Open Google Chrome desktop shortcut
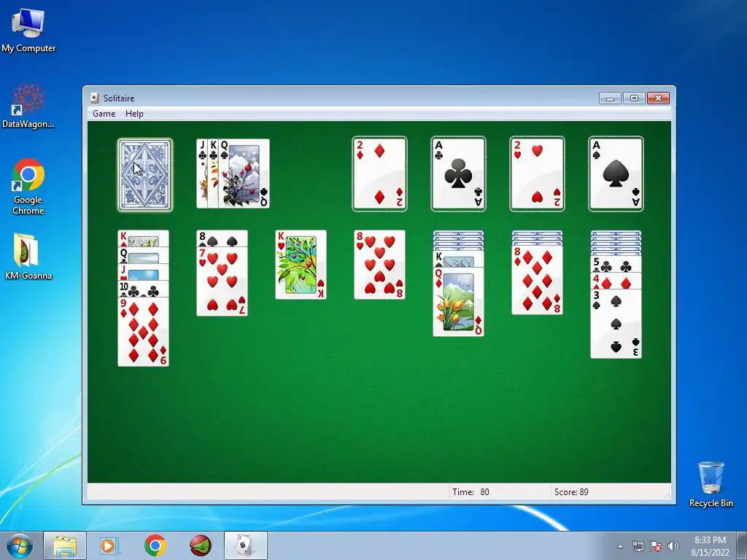747x560 pixels. click(x=28, y=187)
